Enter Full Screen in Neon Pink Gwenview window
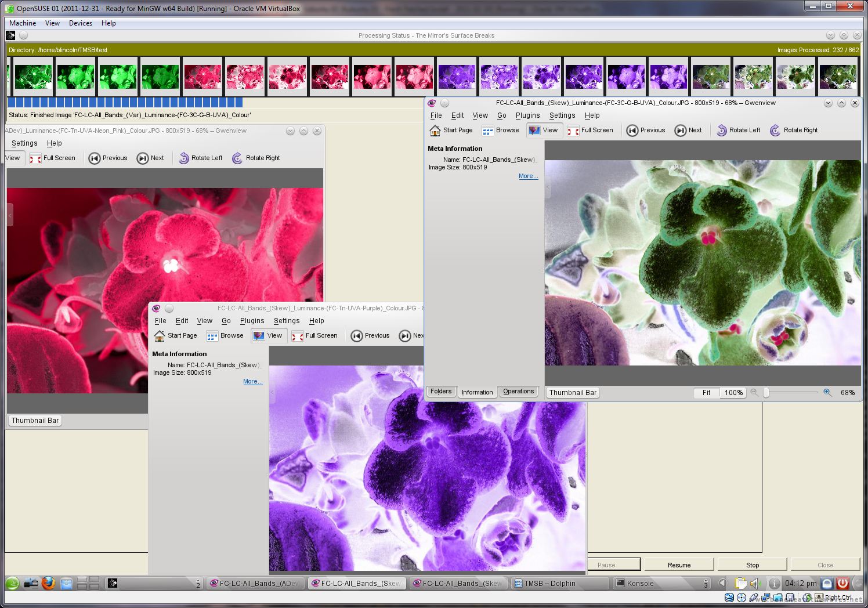The width and height of the screenshot is (868, 608). 52,158
